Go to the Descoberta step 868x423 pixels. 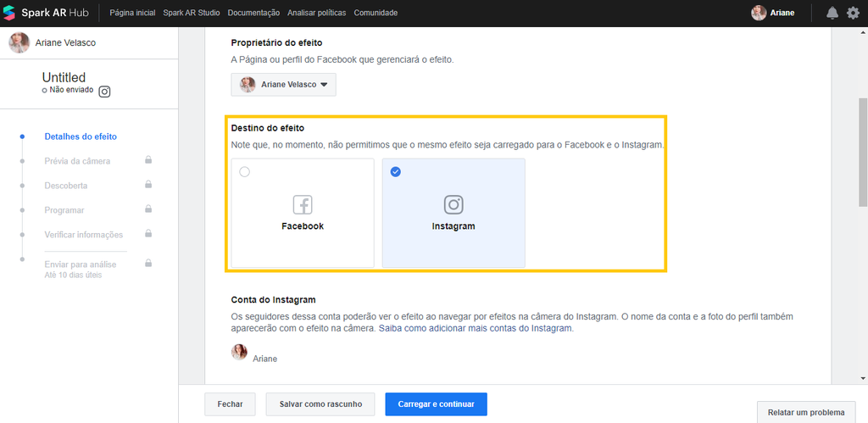point(66,186)
